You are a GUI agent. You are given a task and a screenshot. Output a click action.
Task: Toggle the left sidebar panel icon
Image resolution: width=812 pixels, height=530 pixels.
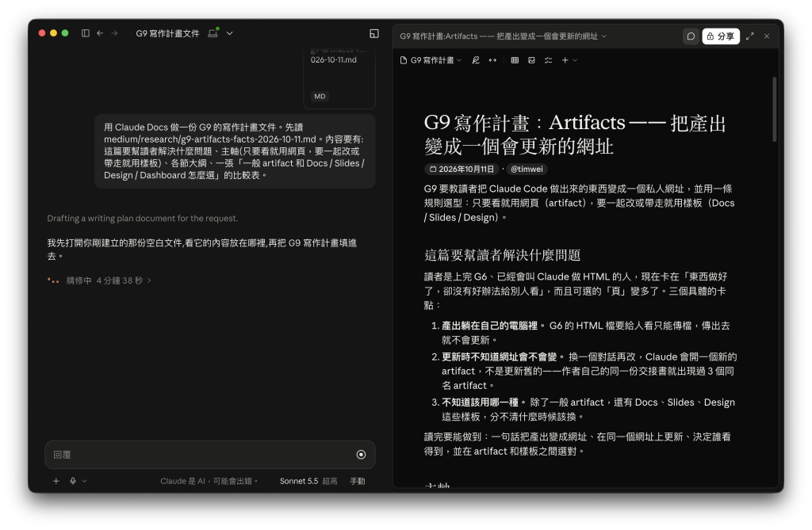coord(86,33)
